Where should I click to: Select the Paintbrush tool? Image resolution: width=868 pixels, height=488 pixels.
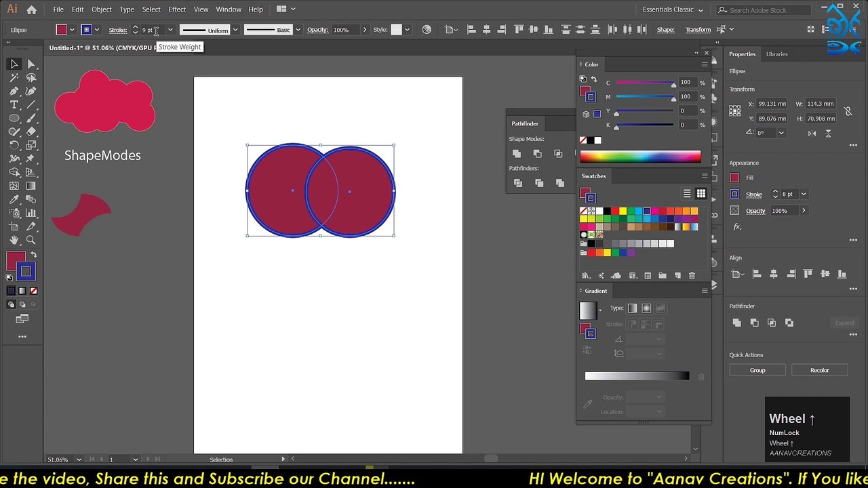click(31, 119)
